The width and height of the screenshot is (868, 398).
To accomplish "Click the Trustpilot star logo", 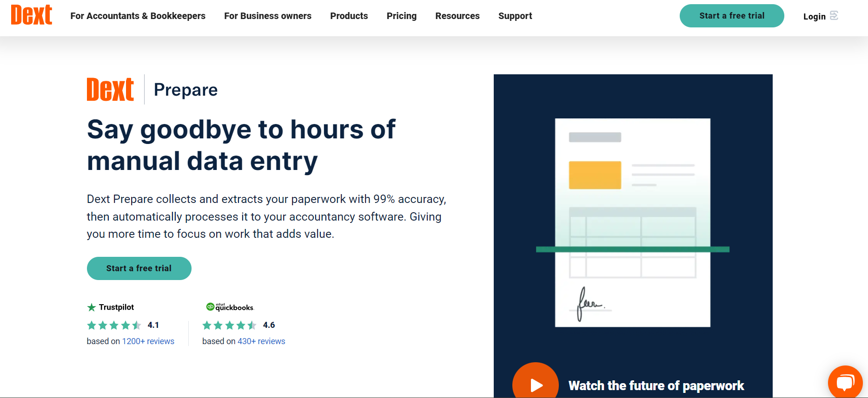I will pos(92,307).
